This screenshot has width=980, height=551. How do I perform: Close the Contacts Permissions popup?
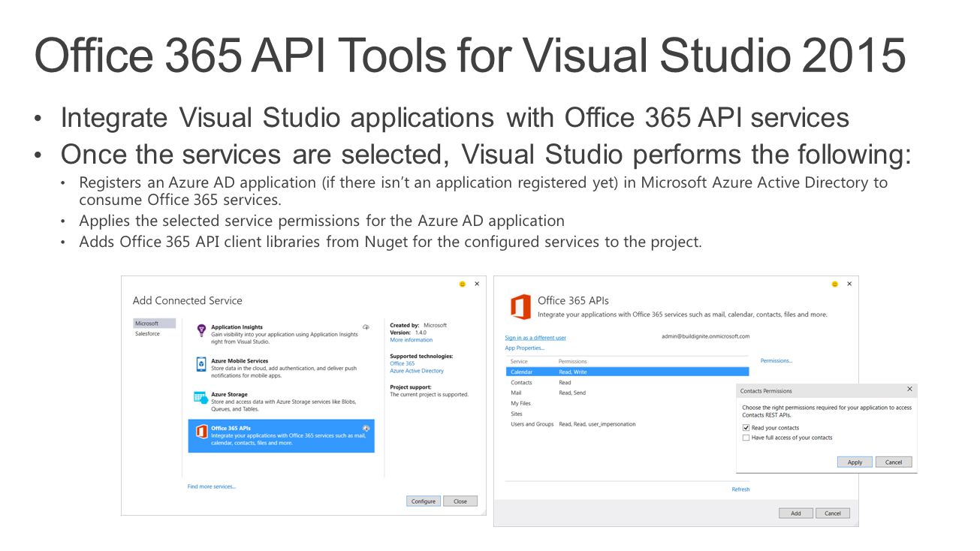pos(909,390)
